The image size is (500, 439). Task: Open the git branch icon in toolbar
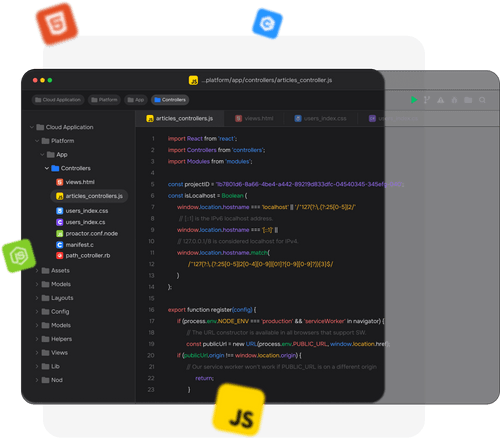[427, 100]
